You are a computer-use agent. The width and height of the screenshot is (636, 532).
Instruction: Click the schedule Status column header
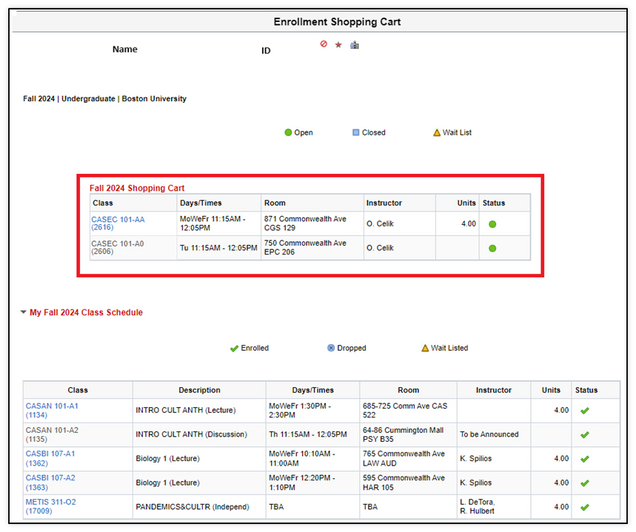point(586,390)
